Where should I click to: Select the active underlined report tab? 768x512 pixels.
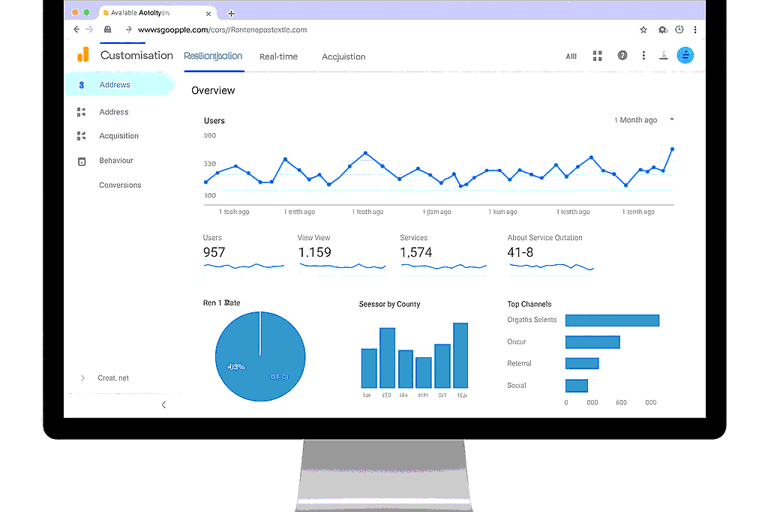coord(213,56)
